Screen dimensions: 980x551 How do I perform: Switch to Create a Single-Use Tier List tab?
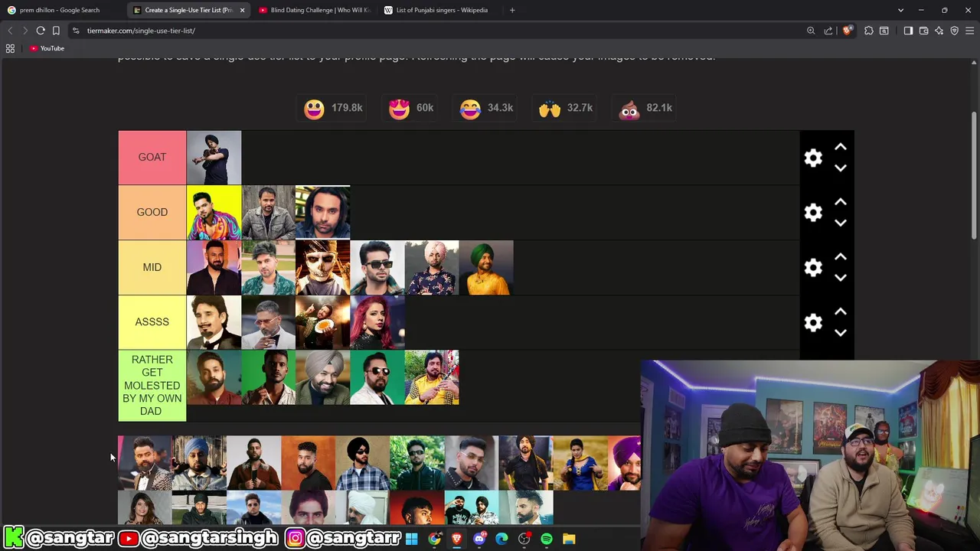tap(188, 10)
